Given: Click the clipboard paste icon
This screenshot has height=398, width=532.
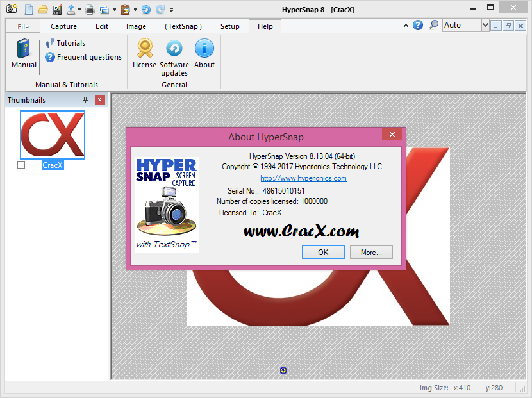Looking at the screenshot, I should (x=126, y=10).
